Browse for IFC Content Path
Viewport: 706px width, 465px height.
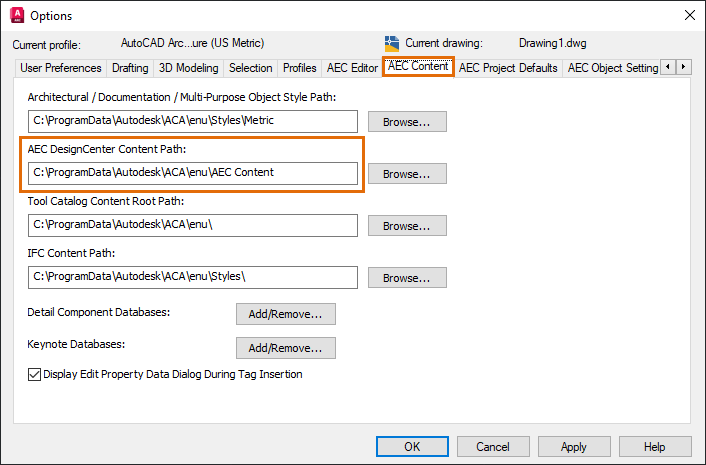pyautogui.click(x=407, y=278)
